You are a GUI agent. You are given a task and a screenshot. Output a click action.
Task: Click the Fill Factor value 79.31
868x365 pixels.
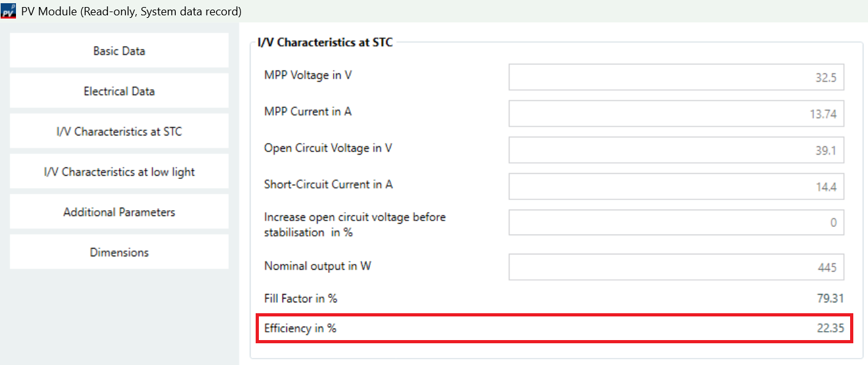click(830, 299)
